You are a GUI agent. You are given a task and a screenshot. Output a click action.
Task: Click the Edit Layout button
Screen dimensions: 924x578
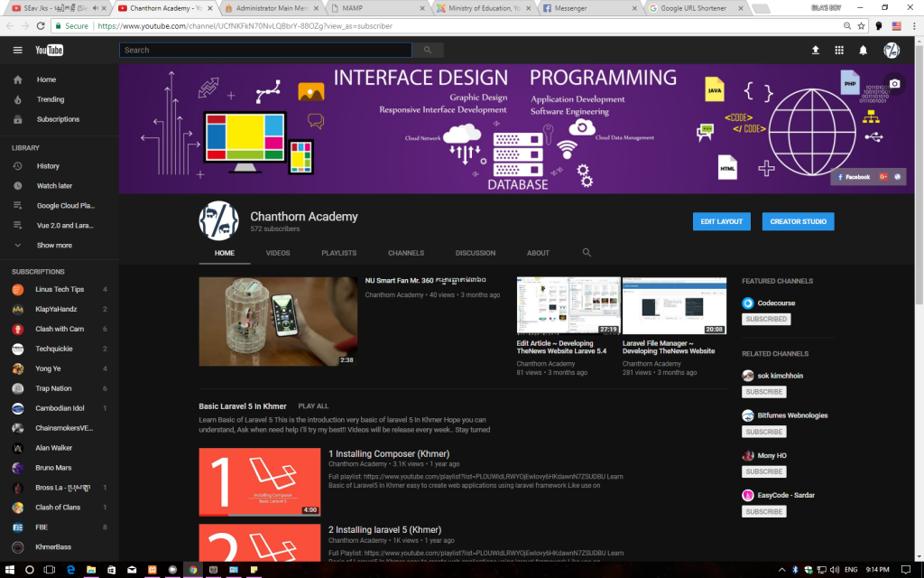pyautogui.click(x=721, y=221)
